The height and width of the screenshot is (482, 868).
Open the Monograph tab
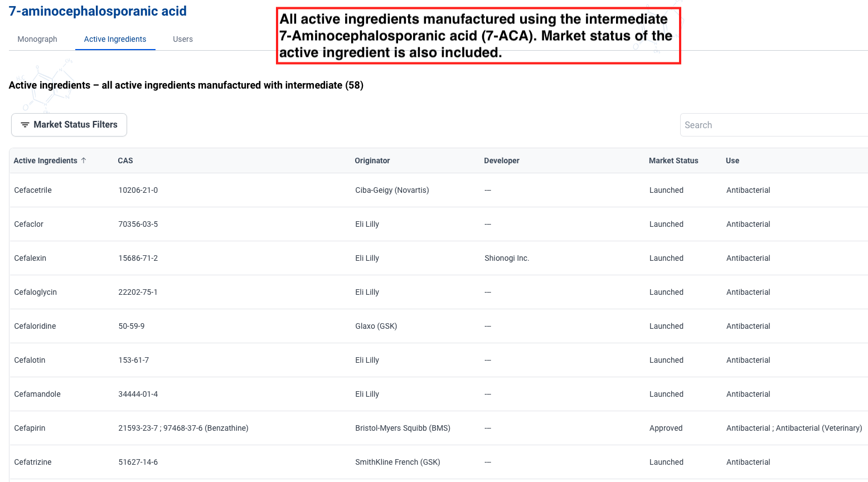pyautogui.click(x=37, y=39)
